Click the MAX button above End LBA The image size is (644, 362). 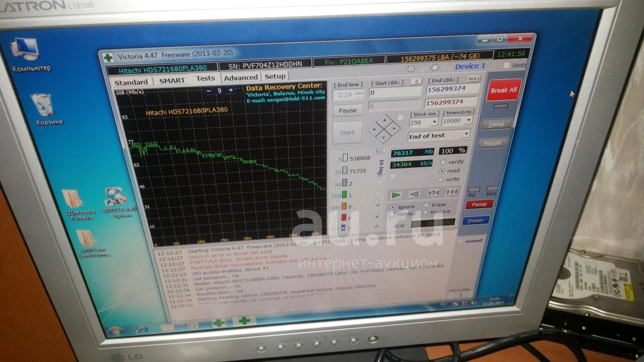tap(474, 79)
